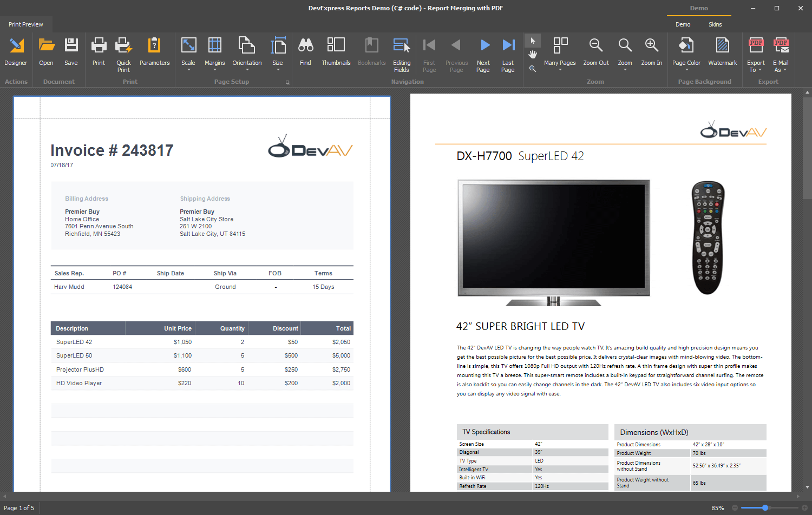Open the report Designer

pos(16,52)
